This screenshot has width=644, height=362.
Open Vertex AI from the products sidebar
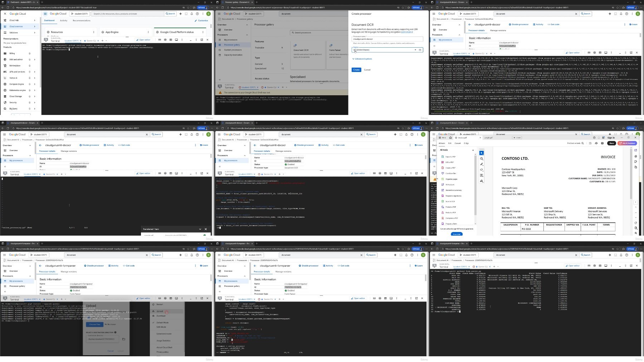coord(13,78)
